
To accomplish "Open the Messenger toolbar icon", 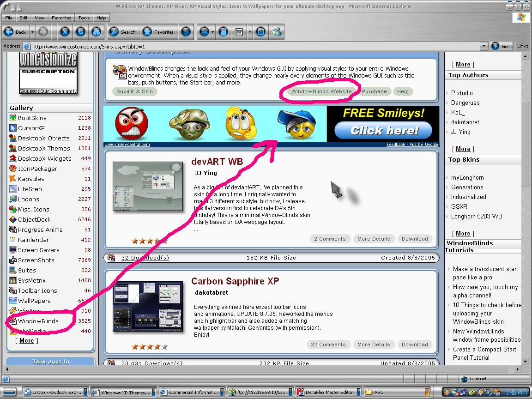I will [x=277, y=32].
